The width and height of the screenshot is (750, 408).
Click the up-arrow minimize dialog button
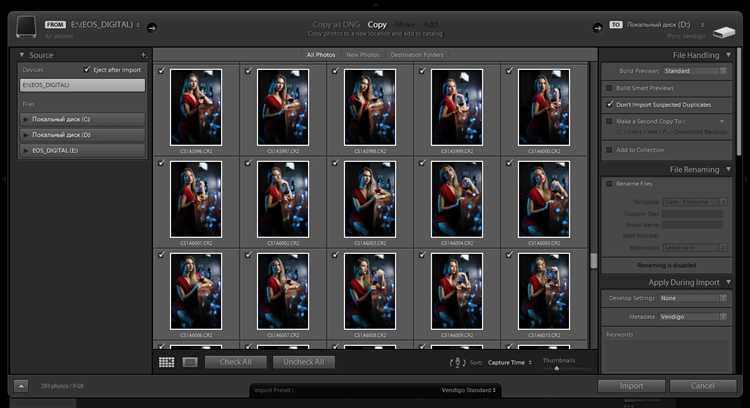click(x=21, y=386)
